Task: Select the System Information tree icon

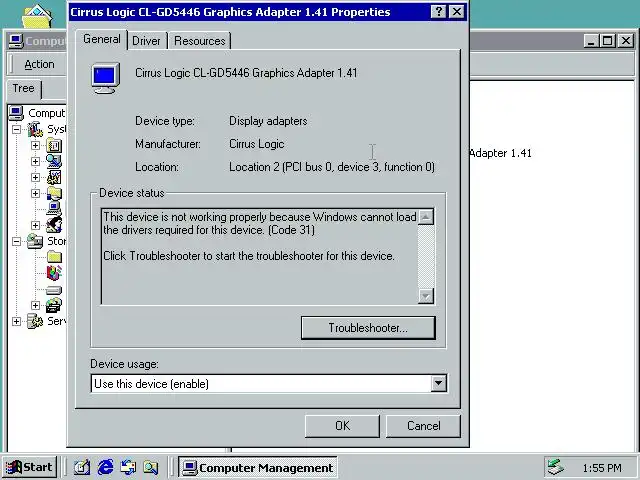Action: coord(54,161)
